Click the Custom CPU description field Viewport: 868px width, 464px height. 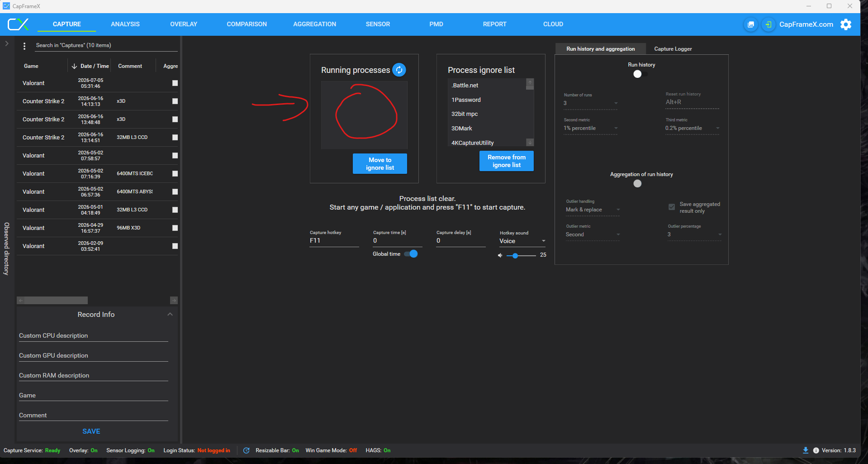[x=94, y=336]
